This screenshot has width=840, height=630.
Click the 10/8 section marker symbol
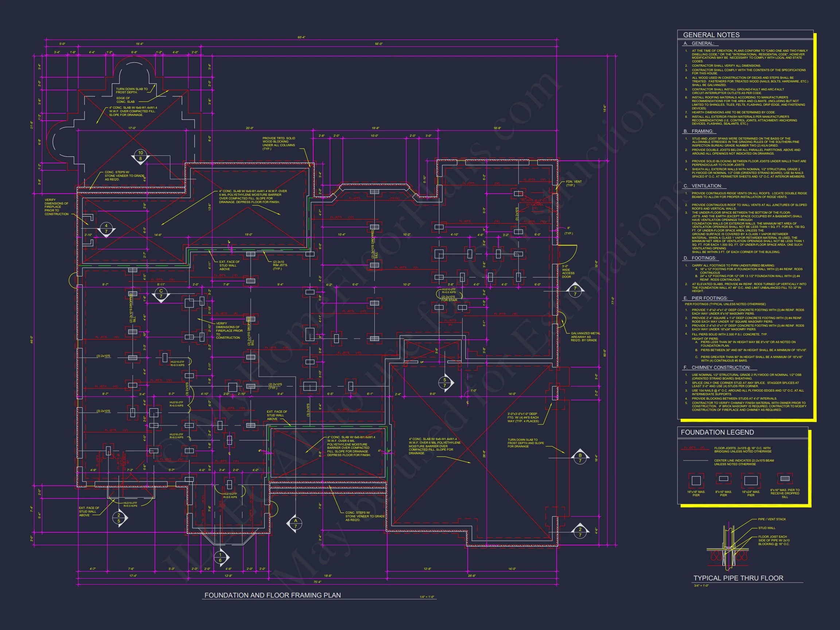140,156
